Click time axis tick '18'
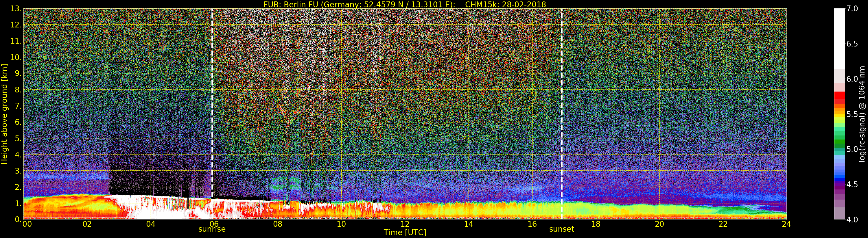Image resolution: width=868 pixels, height=238 pixels. point(596,224)
